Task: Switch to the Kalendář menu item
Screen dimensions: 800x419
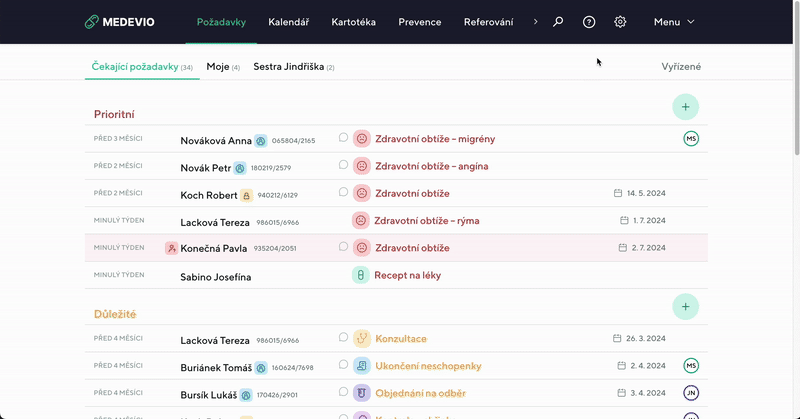Action: pos(290,22)
